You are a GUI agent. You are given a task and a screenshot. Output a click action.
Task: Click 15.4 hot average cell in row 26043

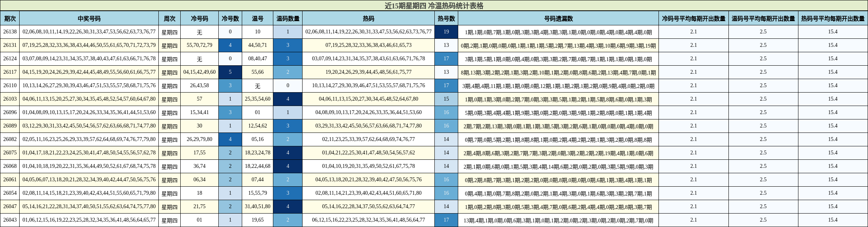pos(833,220)
